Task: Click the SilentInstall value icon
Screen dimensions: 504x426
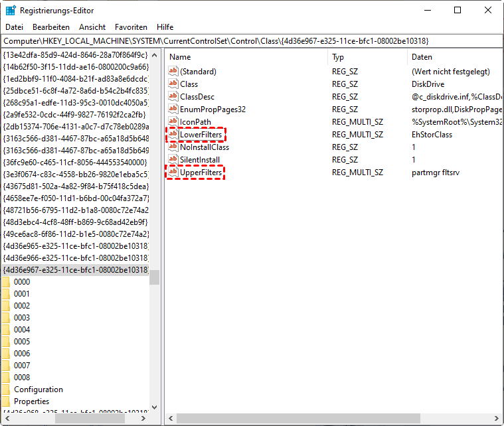Action: (173, 160)
